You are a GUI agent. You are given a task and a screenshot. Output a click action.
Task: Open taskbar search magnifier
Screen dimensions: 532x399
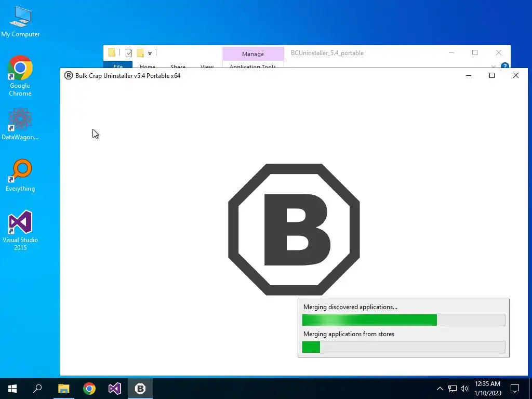(x=37, y=389)
